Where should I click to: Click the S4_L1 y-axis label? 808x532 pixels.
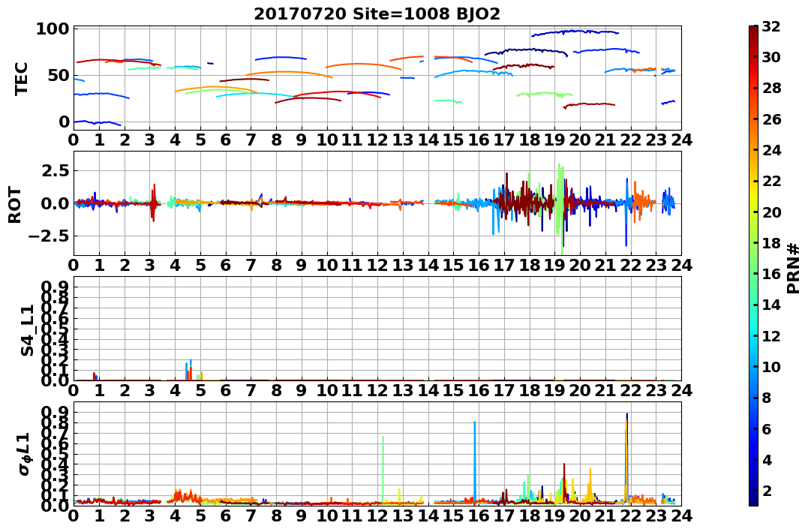point(27,330)
